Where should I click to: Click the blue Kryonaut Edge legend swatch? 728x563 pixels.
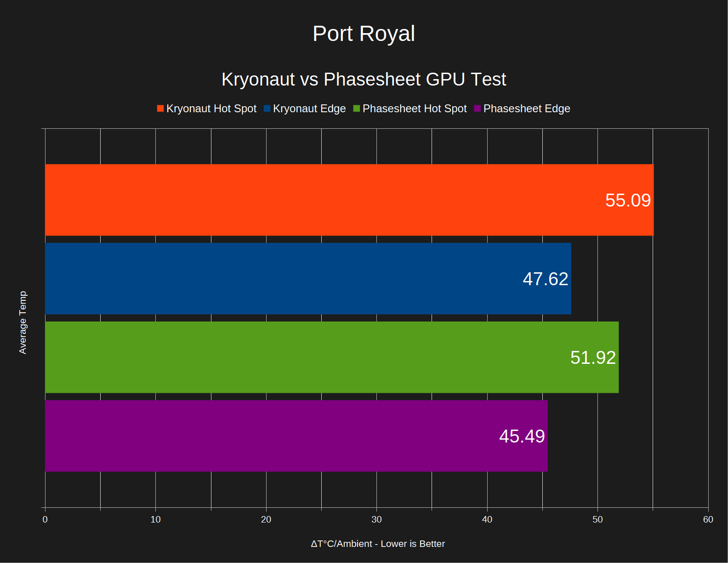(x=267, y=109)
